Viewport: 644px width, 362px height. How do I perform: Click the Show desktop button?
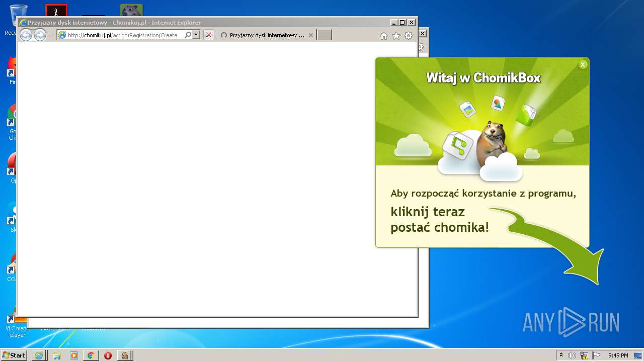point(638,355)
